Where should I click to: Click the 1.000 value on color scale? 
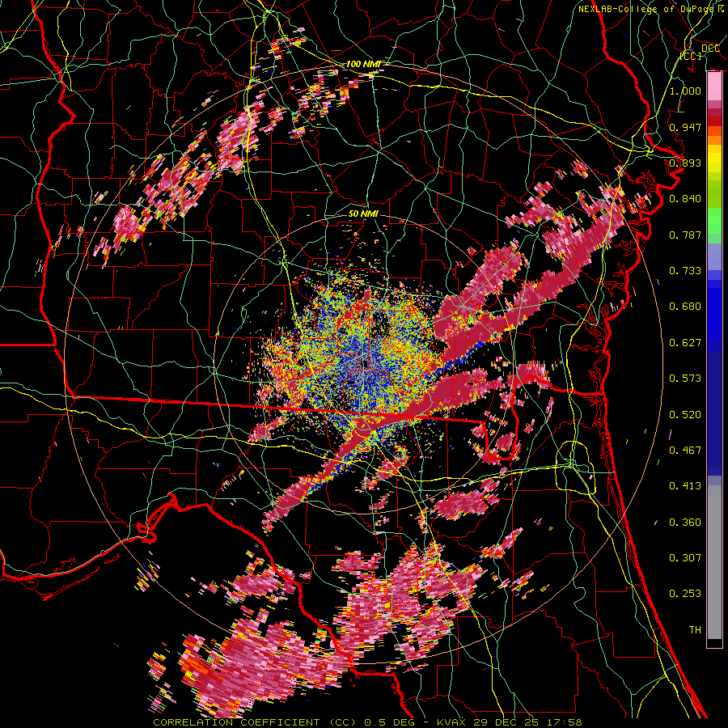[x=685, y=91]
